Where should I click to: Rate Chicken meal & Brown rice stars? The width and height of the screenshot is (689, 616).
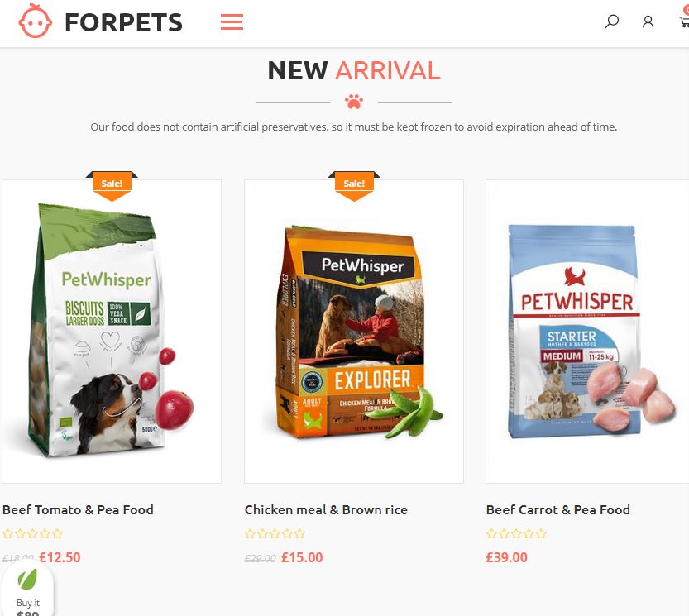click(275, 534)
